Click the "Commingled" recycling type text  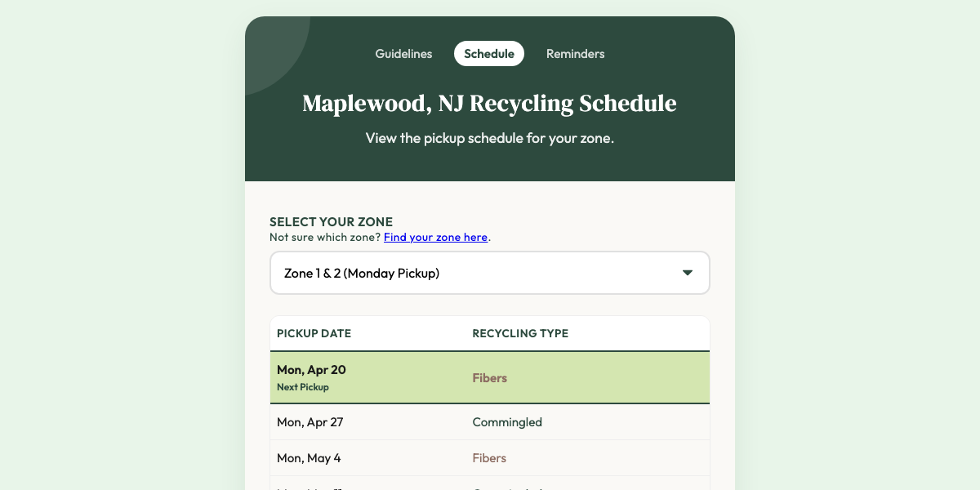coord(507,422)
